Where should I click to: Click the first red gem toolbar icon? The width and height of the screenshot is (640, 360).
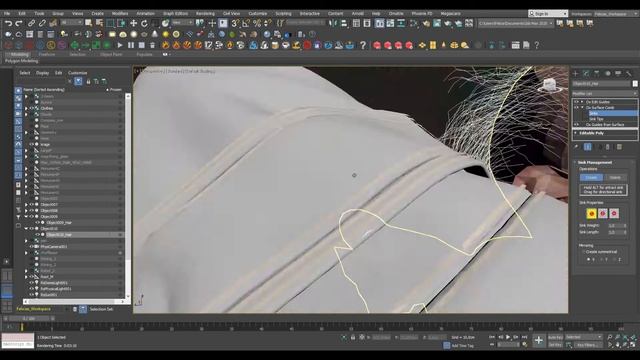pos(377,45)
